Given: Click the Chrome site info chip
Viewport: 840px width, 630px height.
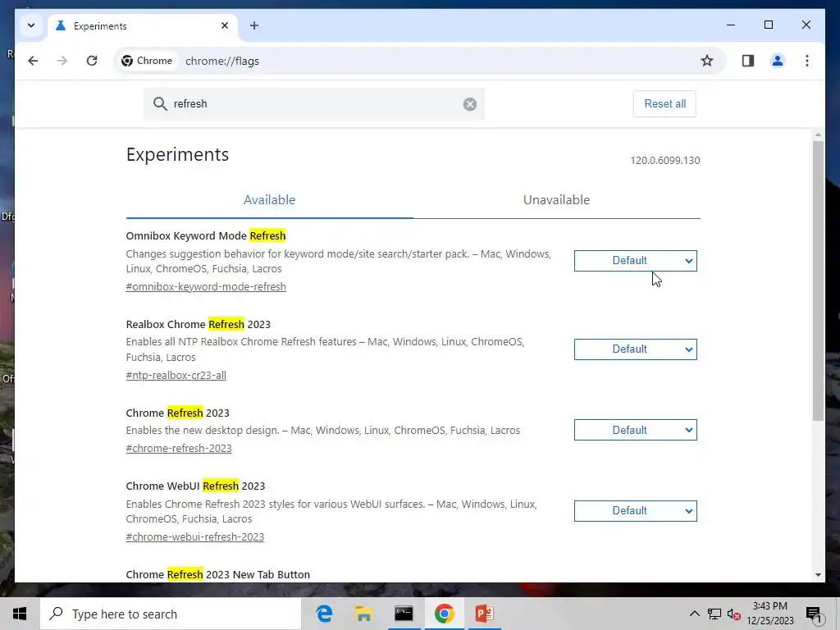Looking at the screenshot, I should tap(147, 61).
